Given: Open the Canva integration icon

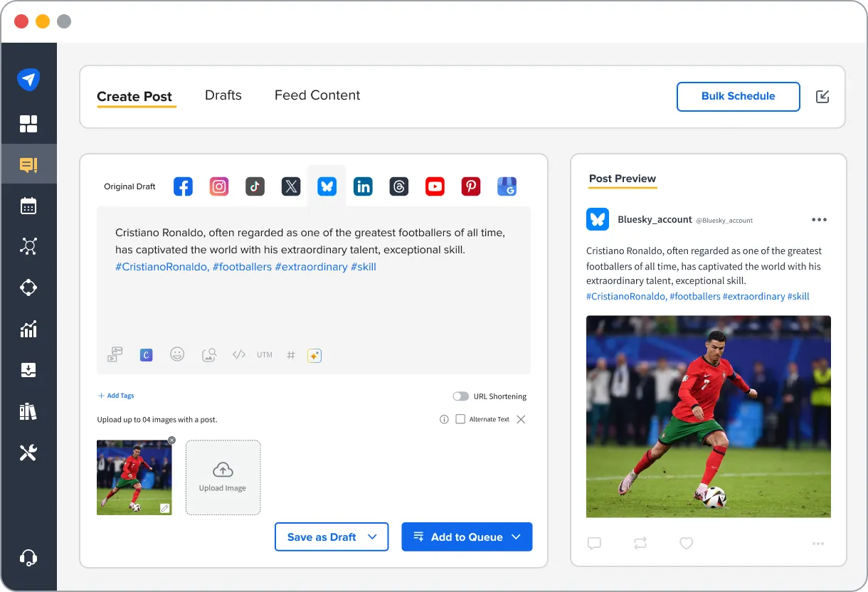Looking at the screenshot, I should (x=146, y=354).
